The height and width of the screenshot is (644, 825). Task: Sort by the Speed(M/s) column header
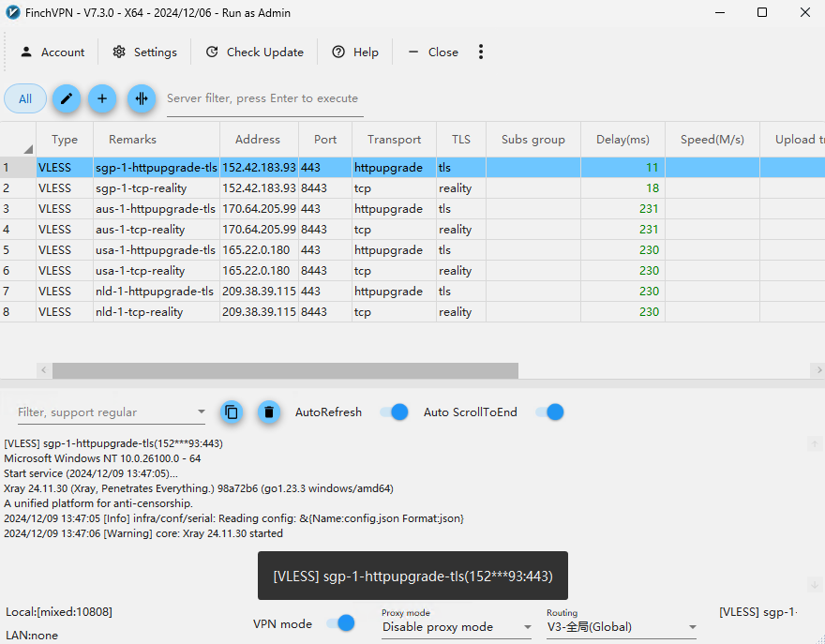click(712, 140)
